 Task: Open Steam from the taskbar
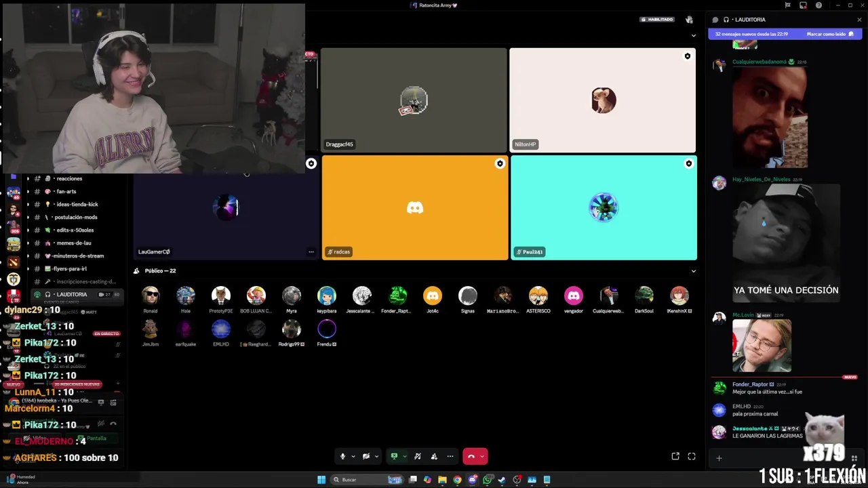(502, 480)
